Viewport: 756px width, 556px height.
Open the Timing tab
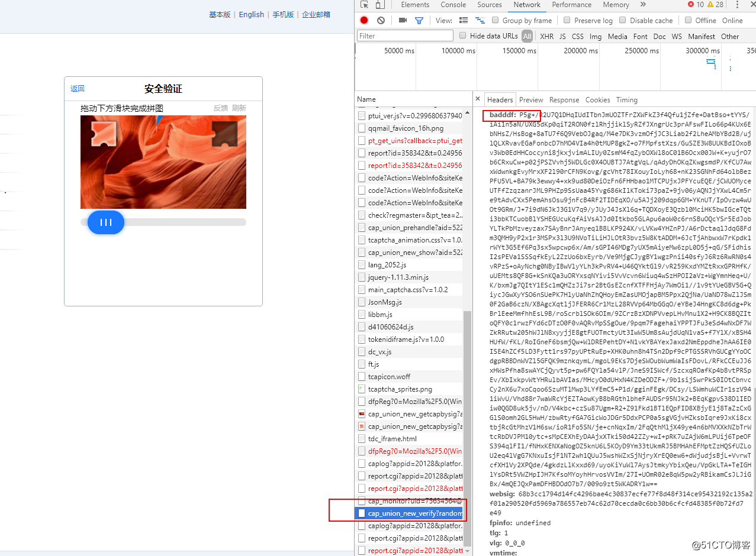coord(626,100)
